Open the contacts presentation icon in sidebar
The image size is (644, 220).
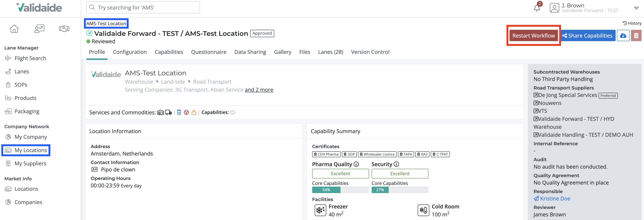point(39,29)
